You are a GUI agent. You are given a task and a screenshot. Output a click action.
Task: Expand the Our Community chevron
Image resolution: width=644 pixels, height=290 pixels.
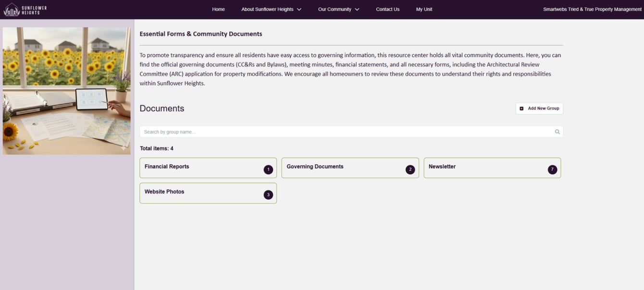pyautogui.click(x=357, y=9)
